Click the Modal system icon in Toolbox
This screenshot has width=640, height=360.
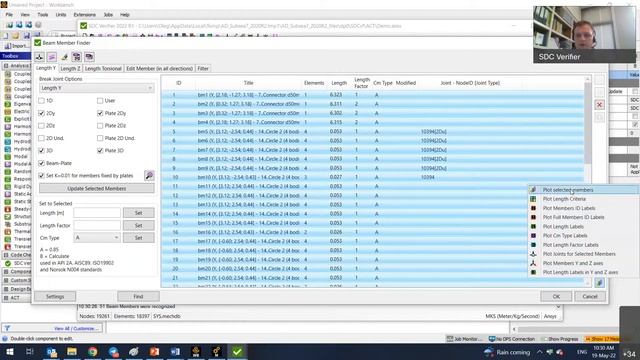(x=7, y=156)
